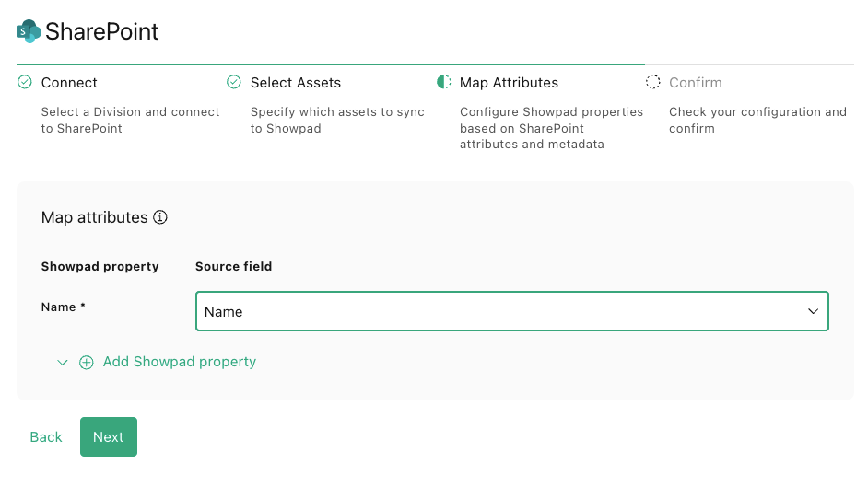The width and height of the screenshot is (868, 487).
Task: Click the Select Assets checkmark icon
Action: 234,82
